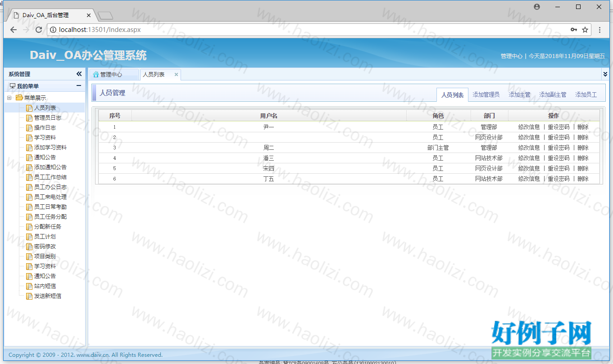Image resolution: width=613 pixels, height=364 pixels.
Task: Click the 管理中心 link in header
Action: click(512, 56)
